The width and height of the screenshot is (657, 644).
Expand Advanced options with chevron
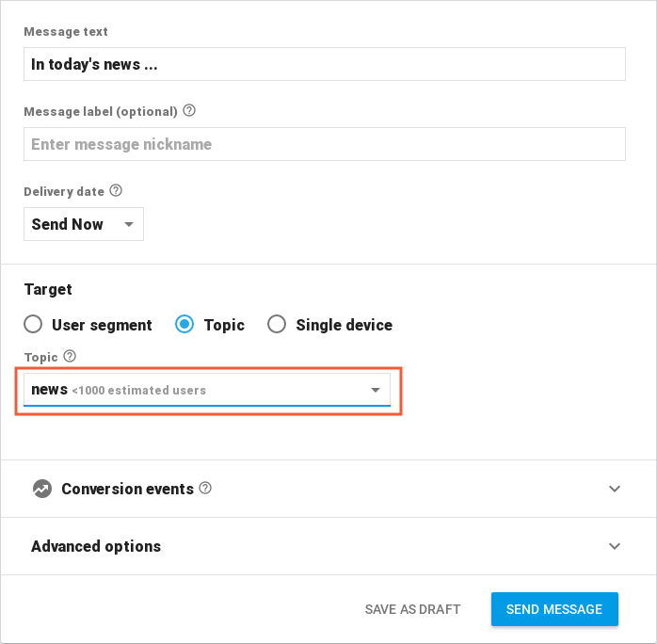615,546
